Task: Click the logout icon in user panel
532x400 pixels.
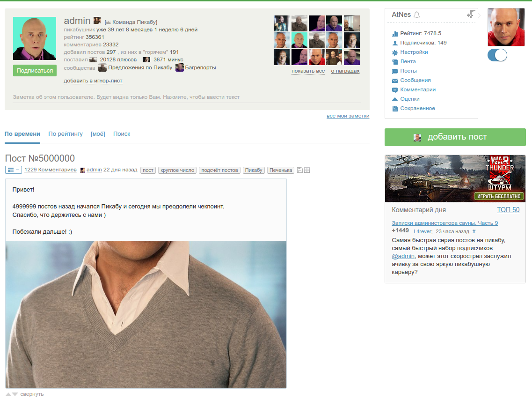Action: [x=471, y=14]
